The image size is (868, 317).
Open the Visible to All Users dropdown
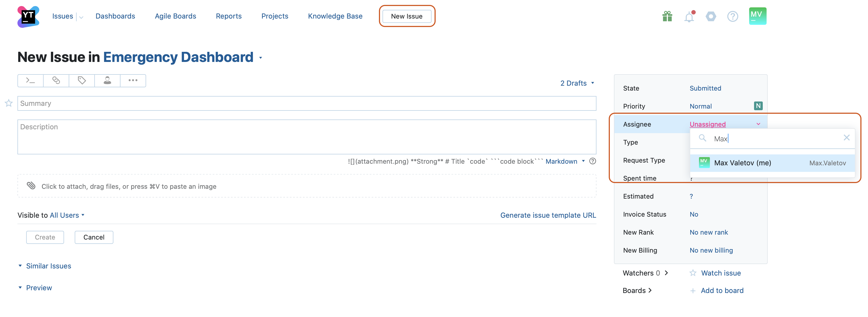pyautogui.click(x=67, y=215)
